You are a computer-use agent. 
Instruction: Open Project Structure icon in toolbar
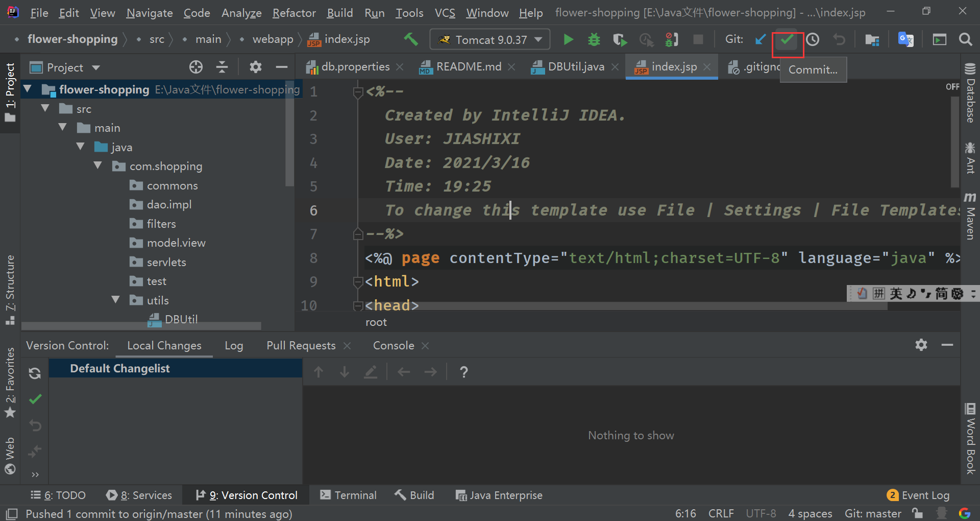point(872,39)
